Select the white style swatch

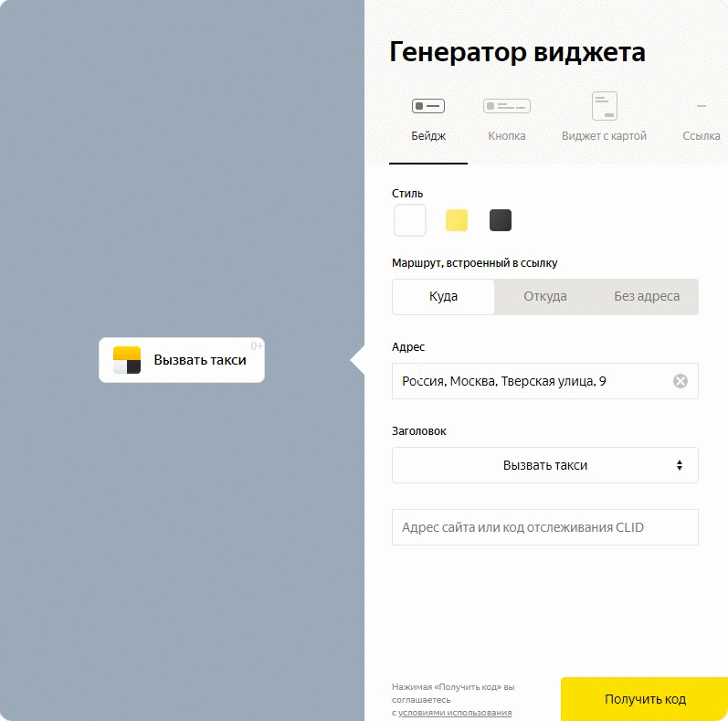[x=410, y=220]
